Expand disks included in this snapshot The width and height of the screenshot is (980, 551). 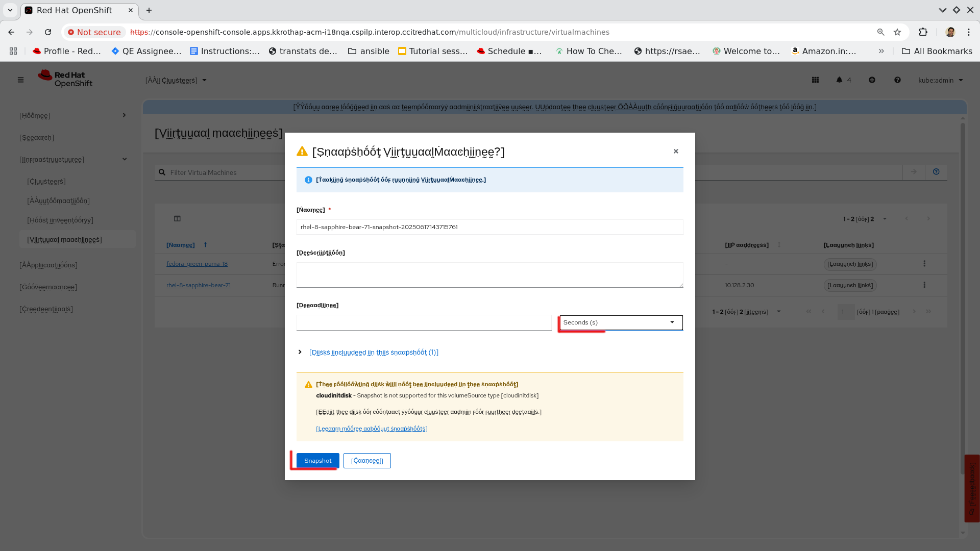[373, 353]
